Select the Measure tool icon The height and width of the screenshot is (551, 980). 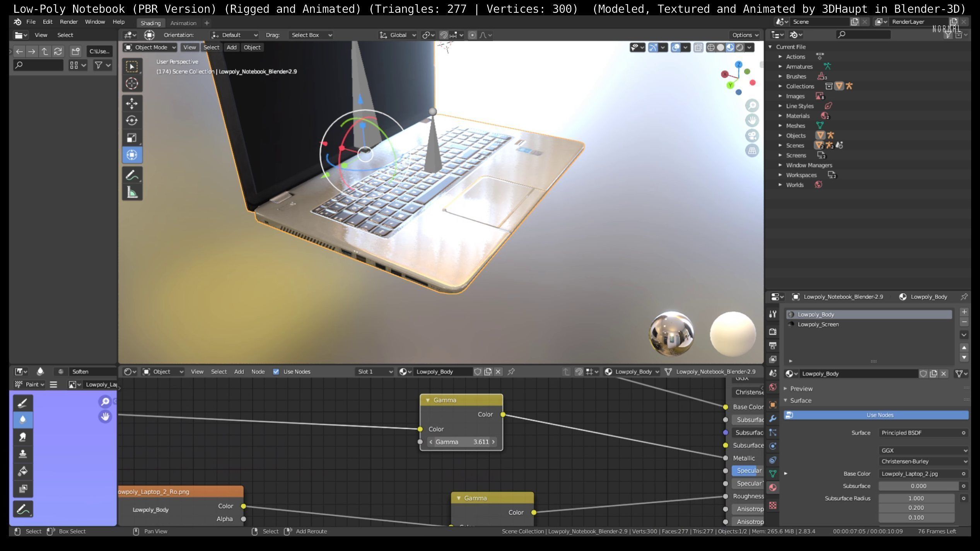[x=132, y=192]
